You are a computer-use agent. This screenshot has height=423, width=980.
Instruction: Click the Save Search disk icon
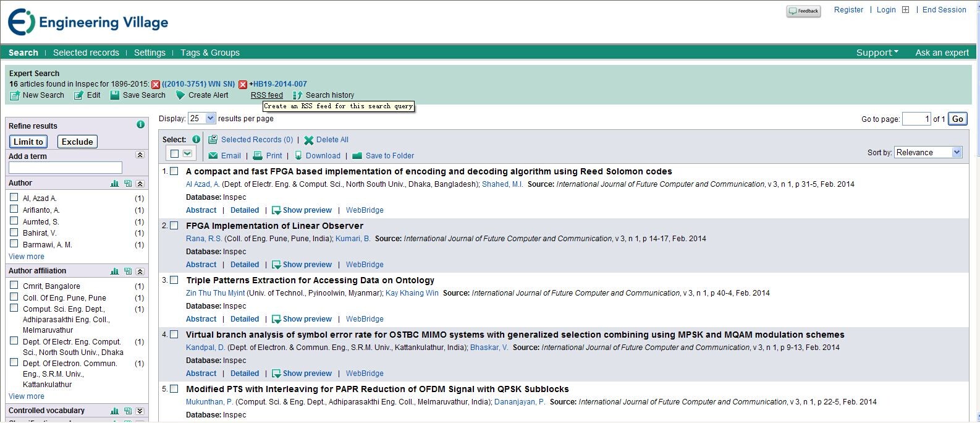[114, 95]
